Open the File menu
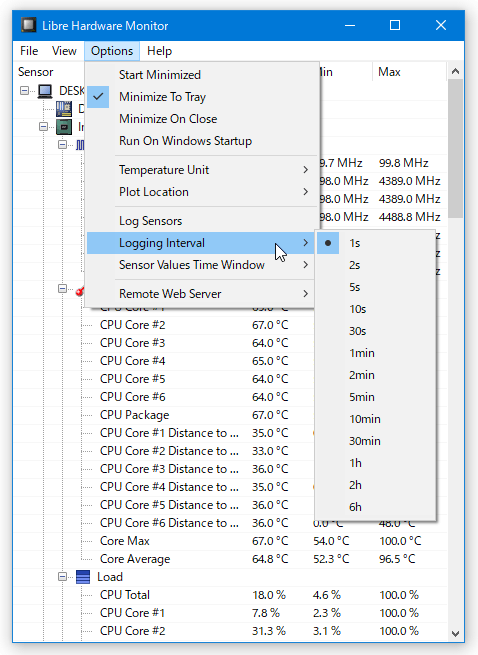Image resolution: width=478 pixels, height=655 pixels. tap(29, 51)
